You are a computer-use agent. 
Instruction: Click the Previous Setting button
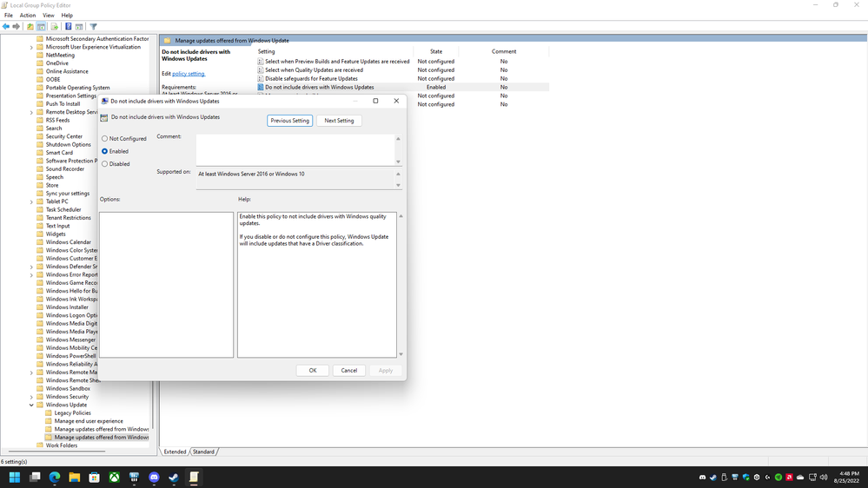[289, 121]
